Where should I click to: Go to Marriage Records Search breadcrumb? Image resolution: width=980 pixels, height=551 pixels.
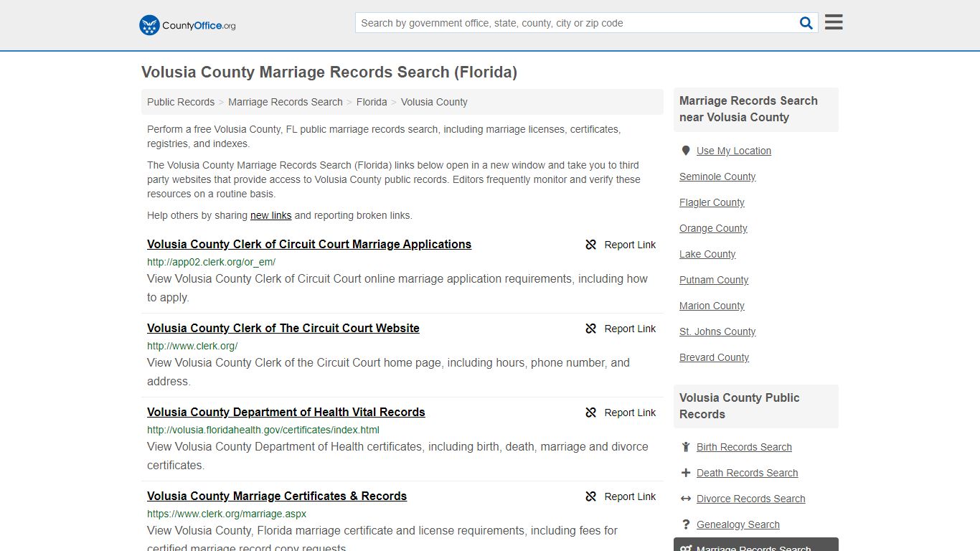[x=286, y=102]
